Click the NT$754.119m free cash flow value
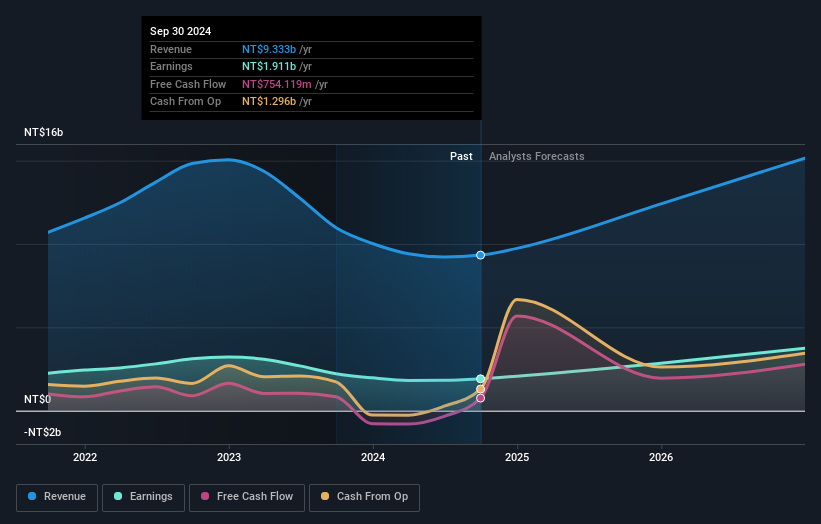Screen dimensions: 821x524 click(276, 84)
